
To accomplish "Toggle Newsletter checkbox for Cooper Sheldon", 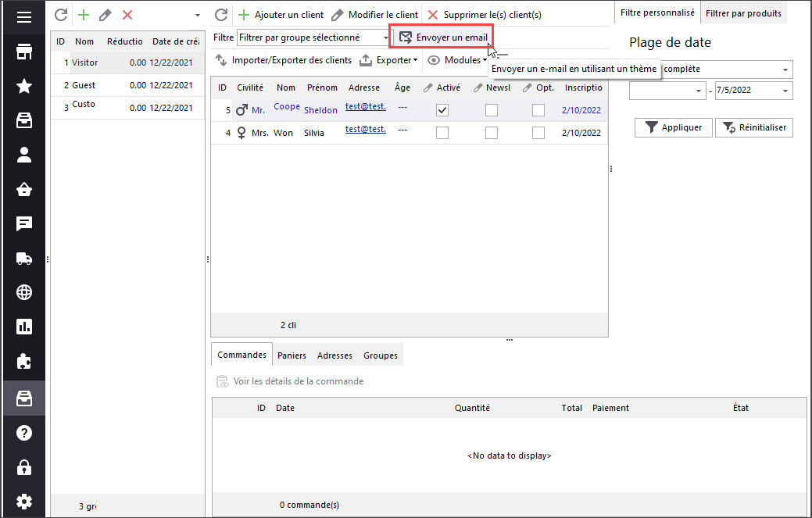I will click(x=492, y=110).
